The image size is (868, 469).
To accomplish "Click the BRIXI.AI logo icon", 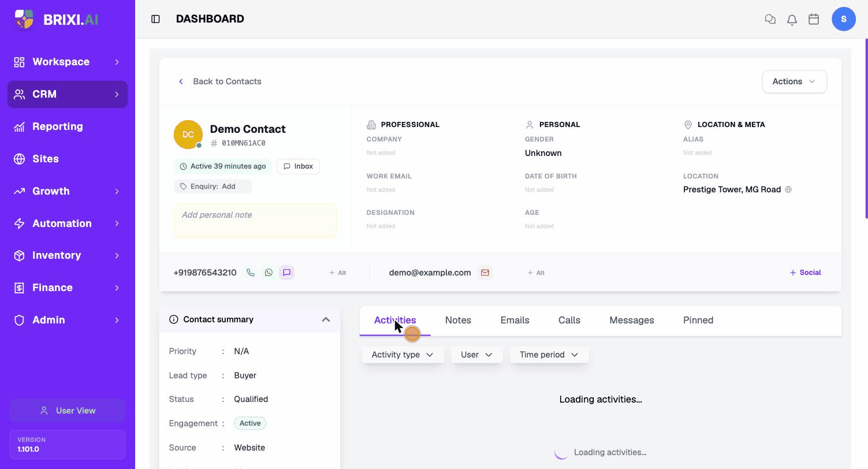I will pos(24,19).
